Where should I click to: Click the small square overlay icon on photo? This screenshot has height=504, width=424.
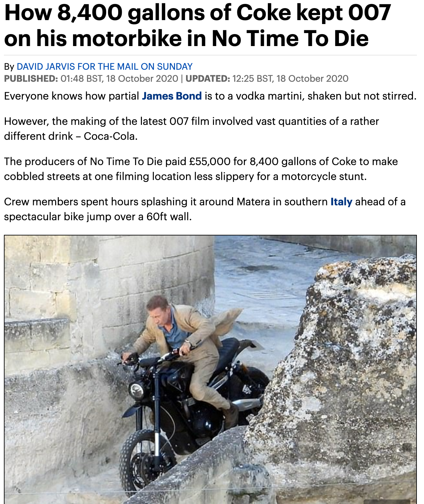click(407, 448)
